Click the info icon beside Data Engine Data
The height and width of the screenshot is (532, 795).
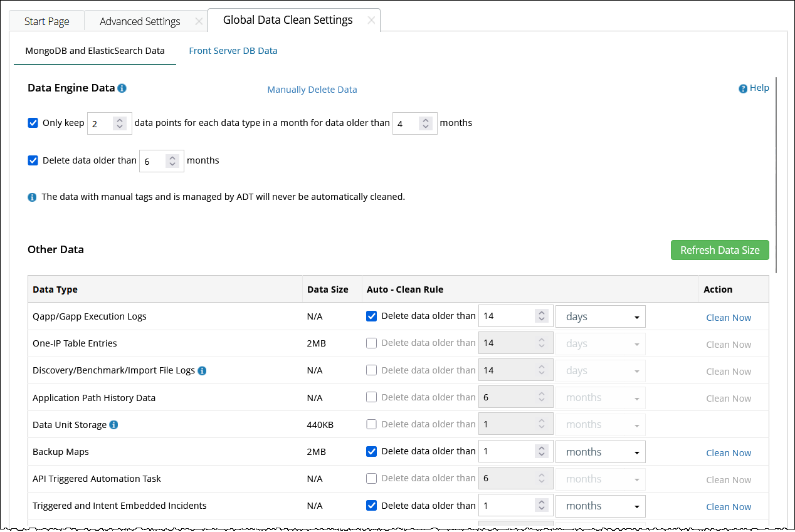(122, 88)
